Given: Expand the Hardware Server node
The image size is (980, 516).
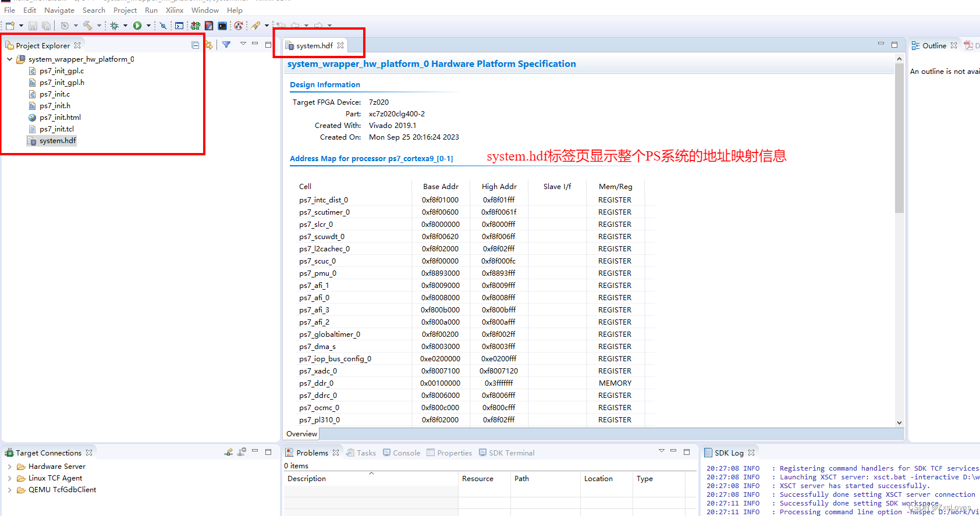Looking at the screenshot, I should 9,467.
